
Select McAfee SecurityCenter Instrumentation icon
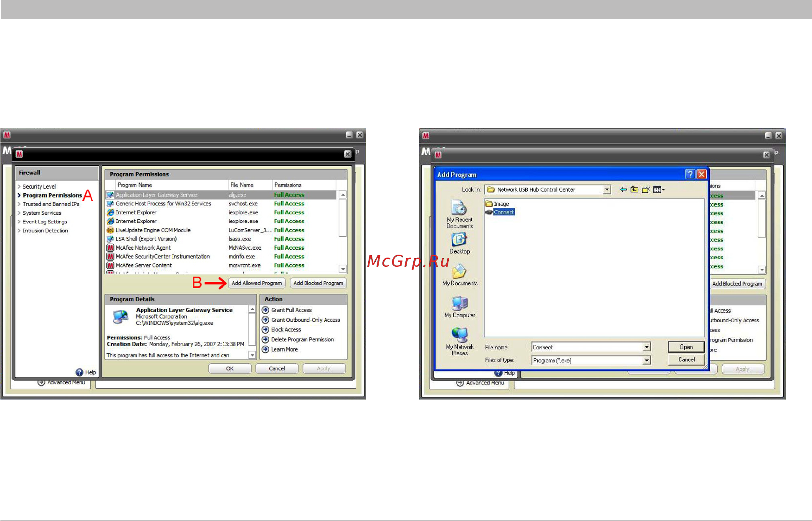pos(110,256)
